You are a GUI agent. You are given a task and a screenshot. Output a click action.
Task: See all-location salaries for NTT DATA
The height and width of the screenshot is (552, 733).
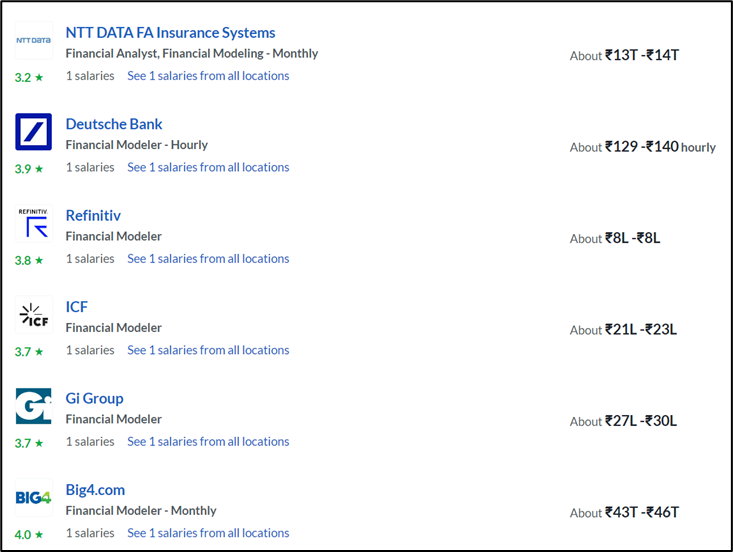[208, 76]
